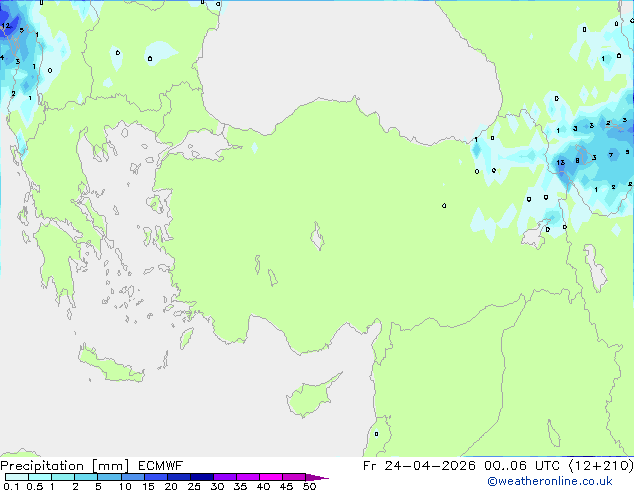This screenshot has width=634, height=490.
Task: Pick the 15–20 mm legend swatch
Action: tap(155, 477)
